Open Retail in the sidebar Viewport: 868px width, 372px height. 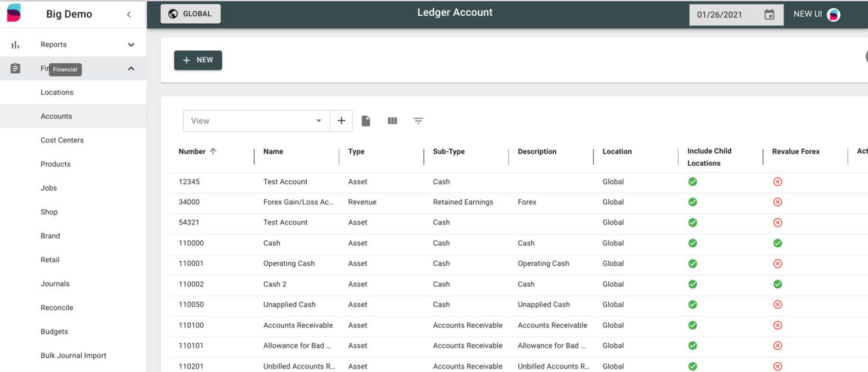pos(50,260)
